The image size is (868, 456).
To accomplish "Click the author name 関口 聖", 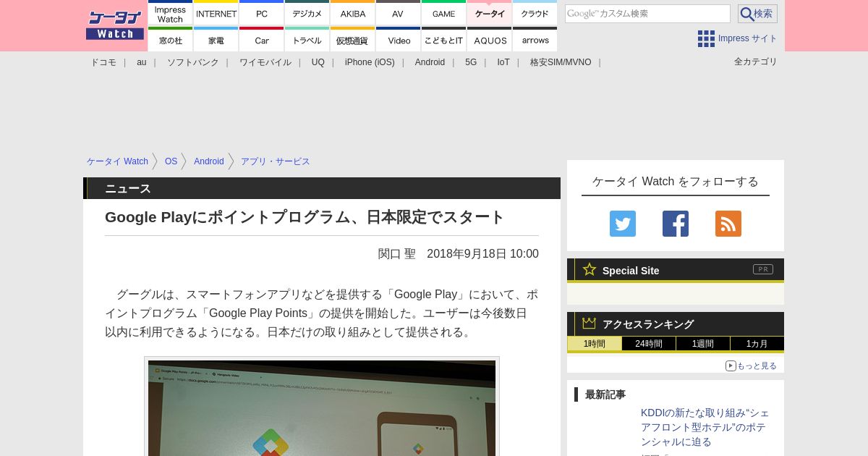I will click(397, 254).
